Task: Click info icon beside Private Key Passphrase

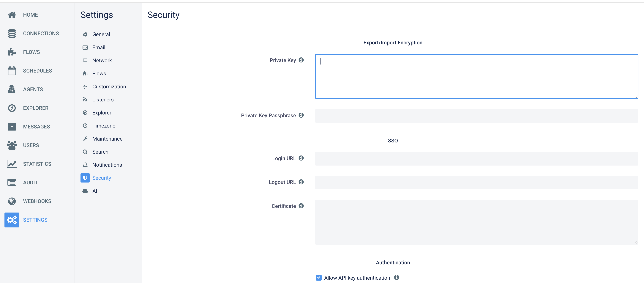Action: point(301,115)
